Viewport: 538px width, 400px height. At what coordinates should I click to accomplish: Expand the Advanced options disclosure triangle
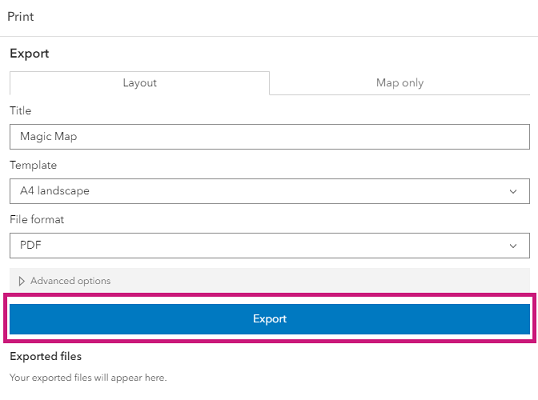[21, 281]
